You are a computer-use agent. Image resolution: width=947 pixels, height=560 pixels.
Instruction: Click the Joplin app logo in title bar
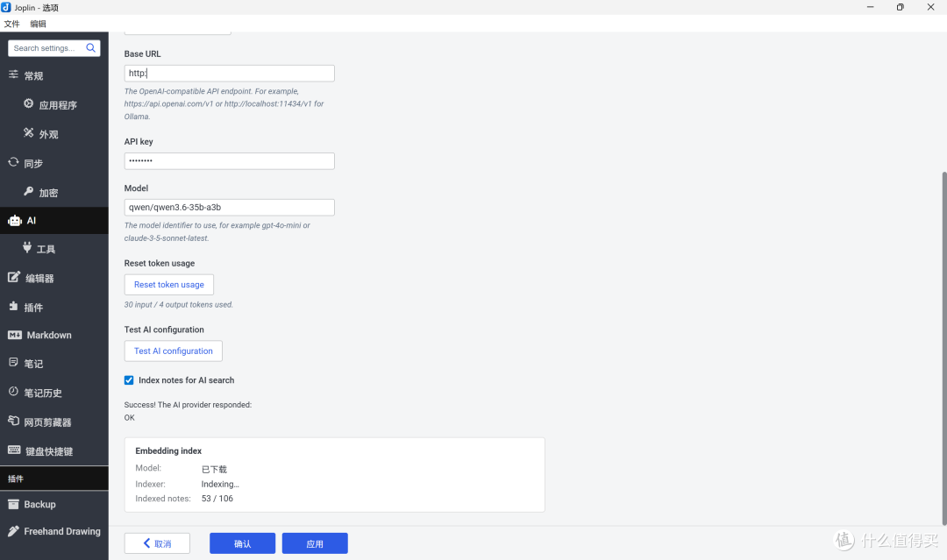coord(6,7)
